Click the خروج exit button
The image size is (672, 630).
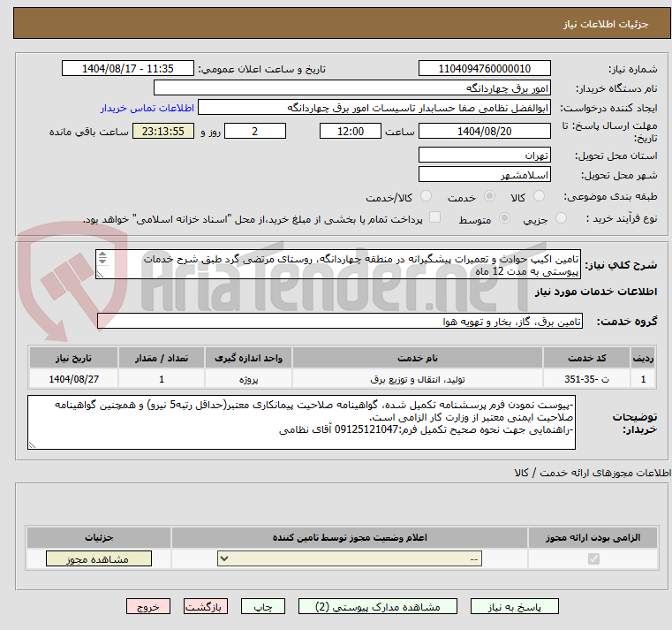tap(147, 607)
